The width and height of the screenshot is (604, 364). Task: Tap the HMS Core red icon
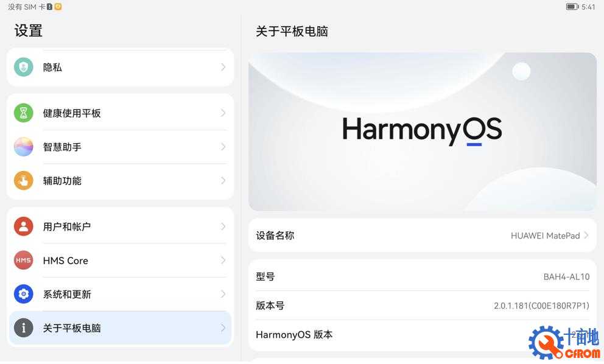[24, 261]
